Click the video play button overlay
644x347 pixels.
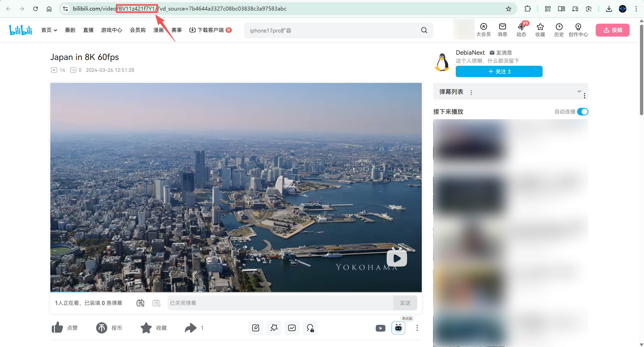tap(397, 258)
